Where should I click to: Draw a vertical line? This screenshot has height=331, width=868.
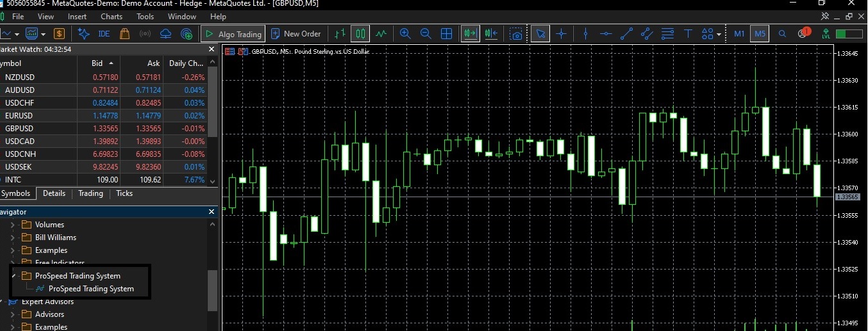(586, 34)
